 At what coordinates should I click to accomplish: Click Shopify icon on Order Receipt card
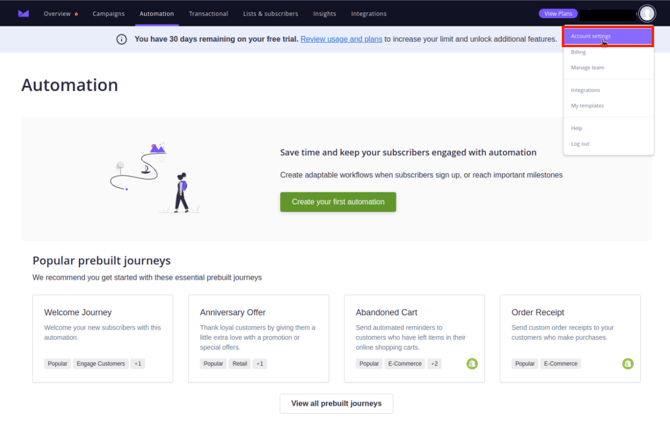pos(628,364)
